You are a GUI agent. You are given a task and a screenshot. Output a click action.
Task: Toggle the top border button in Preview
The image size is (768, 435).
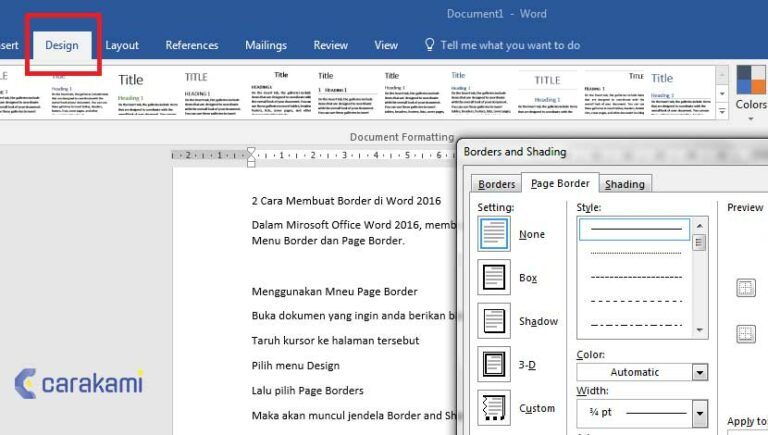click(x=746, y=288)
